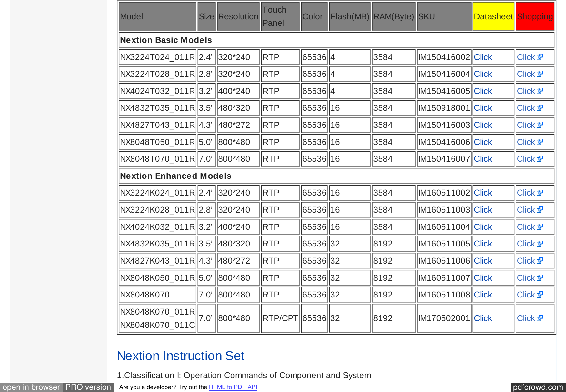Click the external link icon beside NX8048T070_011R shopping
This screenshot has width=566, height=392.
coord(540,158)
